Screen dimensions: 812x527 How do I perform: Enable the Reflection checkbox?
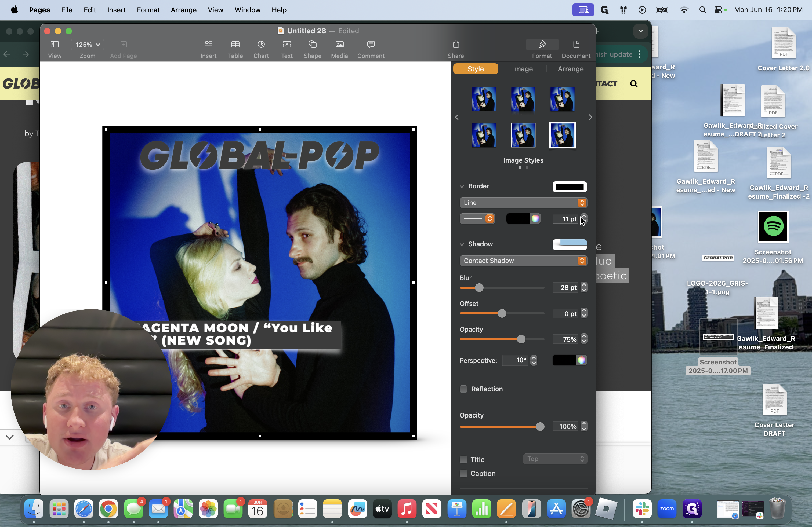pos(463,389)
